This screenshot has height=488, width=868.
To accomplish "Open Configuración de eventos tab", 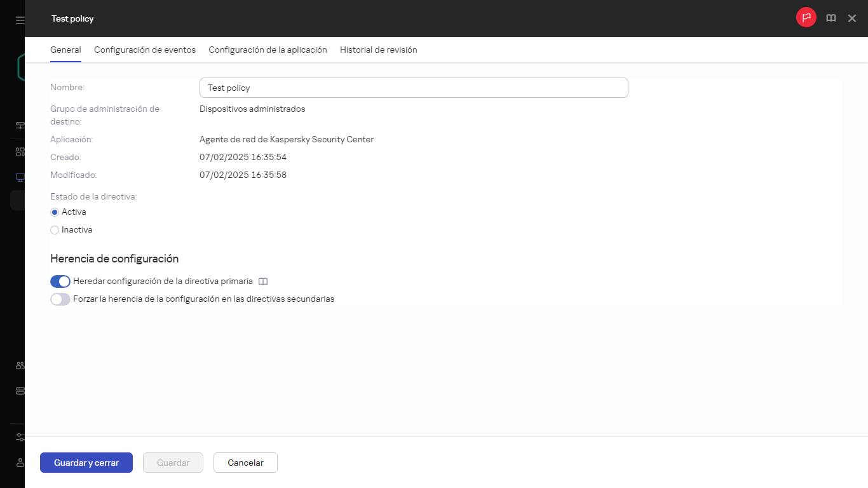I will pos(145,50).
